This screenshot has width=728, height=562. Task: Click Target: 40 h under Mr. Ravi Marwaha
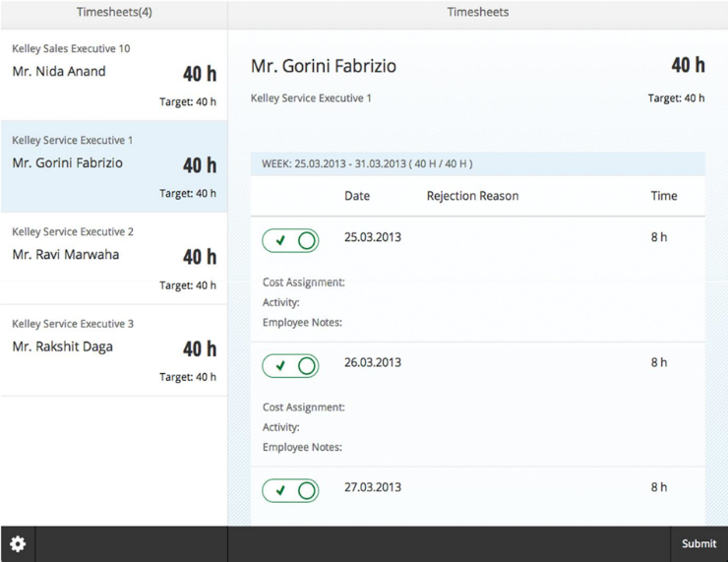(x=188, y=285)
